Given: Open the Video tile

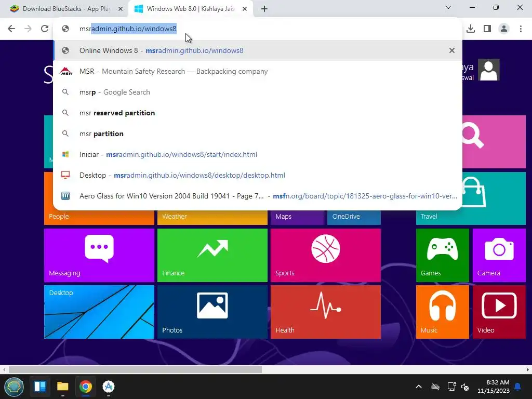Looking at the screenshot, I should tap(499, 312).
